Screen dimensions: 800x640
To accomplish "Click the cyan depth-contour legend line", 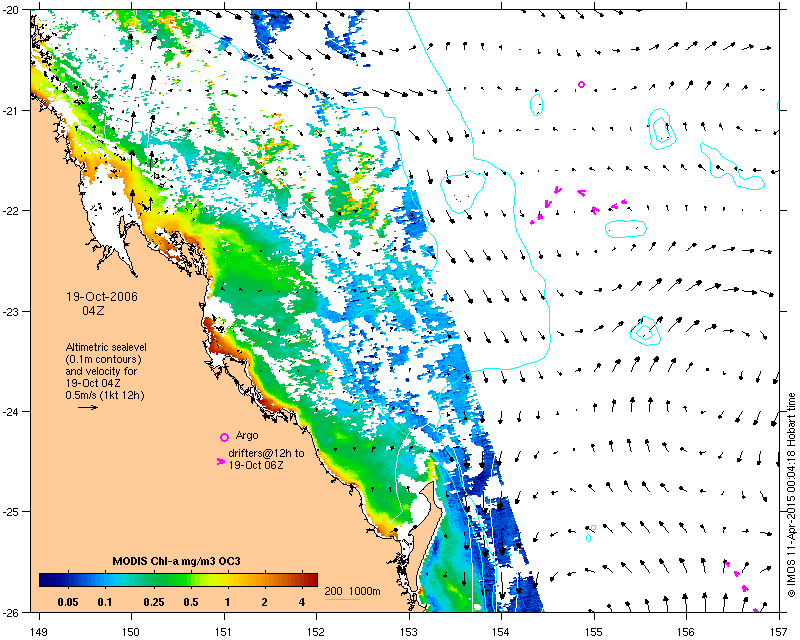I will [342, 599].
